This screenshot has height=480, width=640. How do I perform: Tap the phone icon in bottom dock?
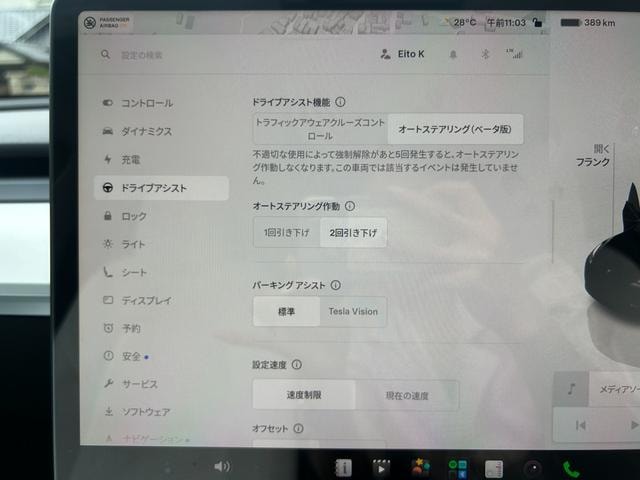[x=571, y=469]
